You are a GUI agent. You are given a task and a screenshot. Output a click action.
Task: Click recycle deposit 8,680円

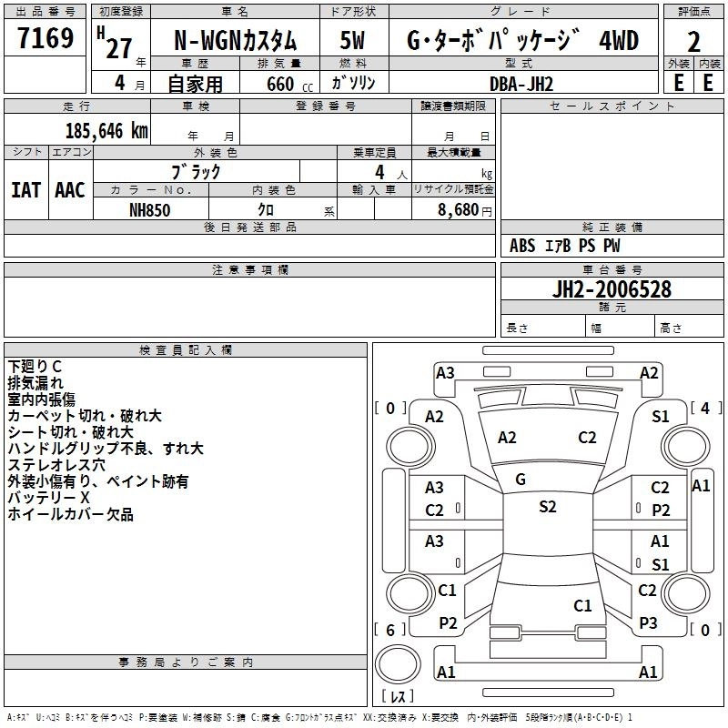tap(464, 210)
